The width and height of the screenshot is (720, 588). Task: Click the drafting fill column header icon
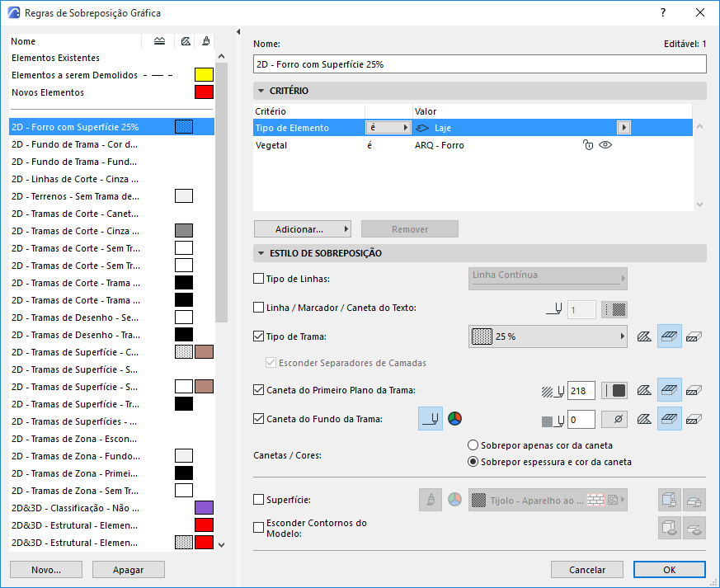[186, 41]
